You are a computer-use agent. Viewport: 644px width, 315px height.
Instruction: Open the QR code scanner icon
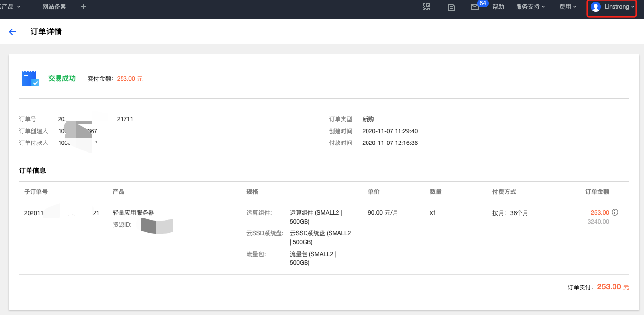pyautogui.click(x=427, y=7)
